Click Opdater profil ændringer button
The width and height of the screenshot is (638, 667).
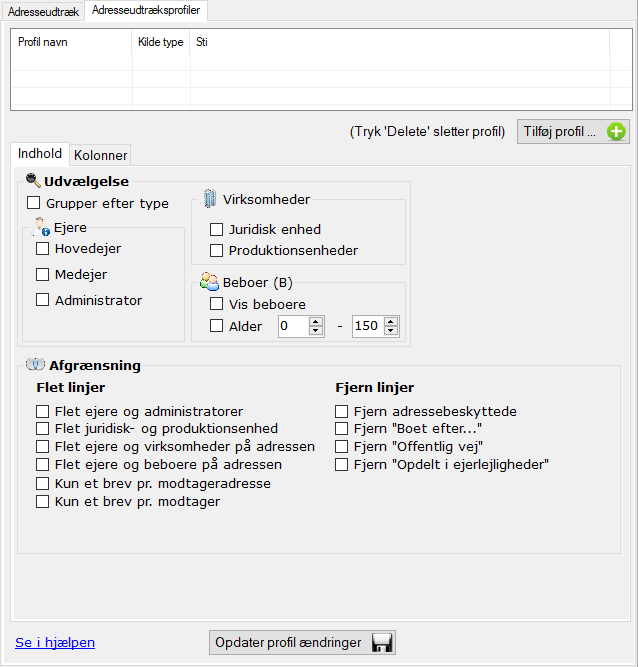coord(302,642)
